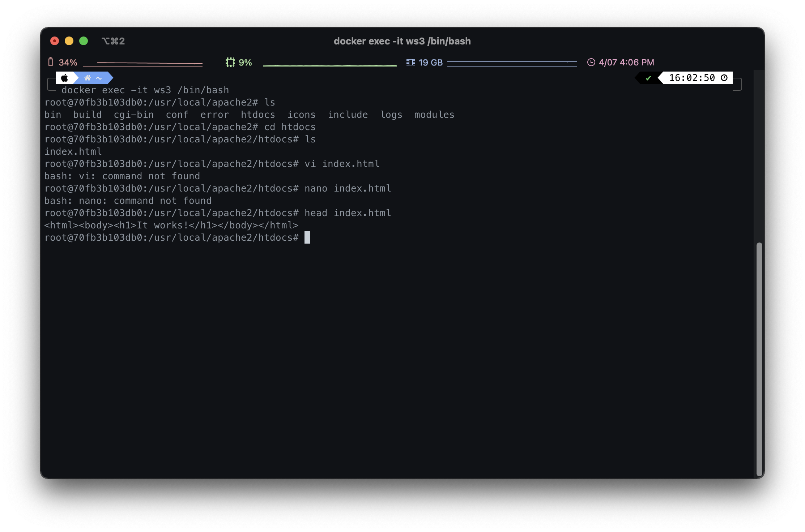Image resolution: width=805 pixels, height=532 pixels.
Task: Click the memory RAM icon
Action: 410,62
